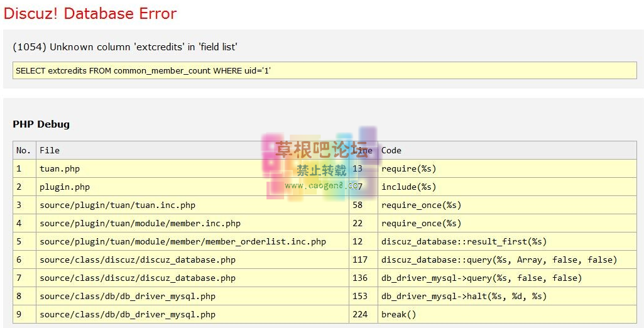Click the 'Code' column header
Viewport: 644px width, 328px height.
coord(391,150)
